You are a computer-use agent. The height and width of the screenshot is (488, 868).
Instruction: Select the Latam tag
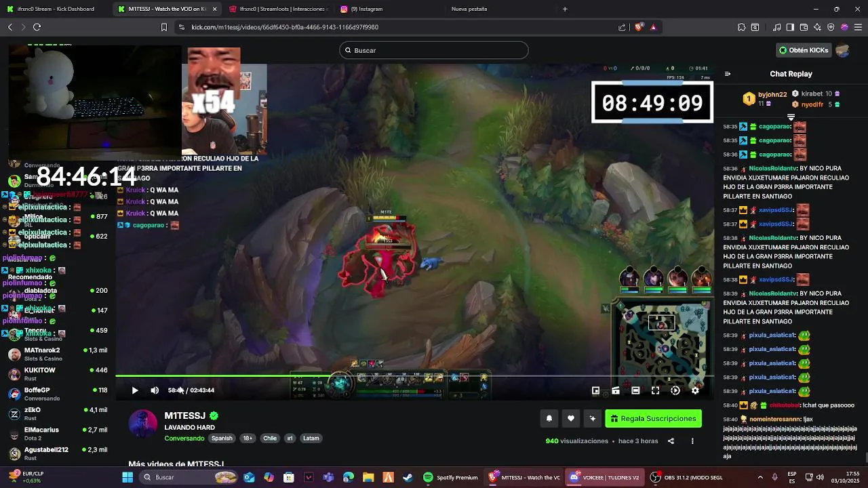(x=311, y=439)
